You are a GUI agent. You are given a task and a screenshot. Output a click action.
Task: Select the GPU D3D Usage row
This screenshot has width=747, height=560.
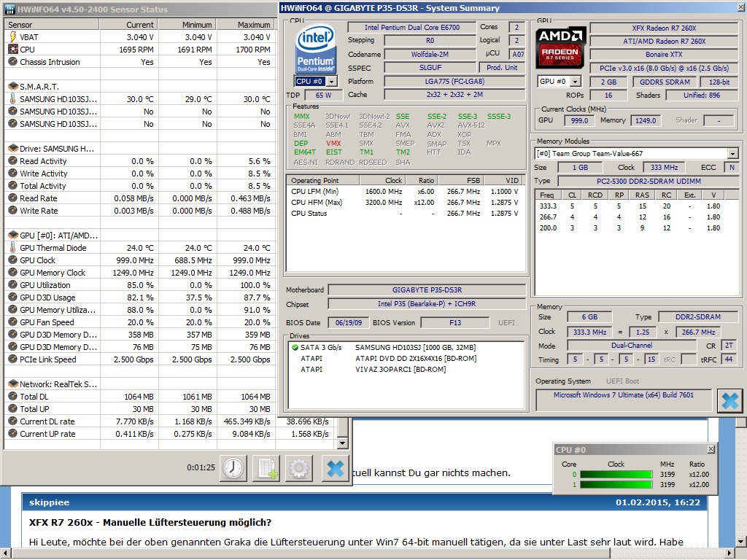[140, 297]
